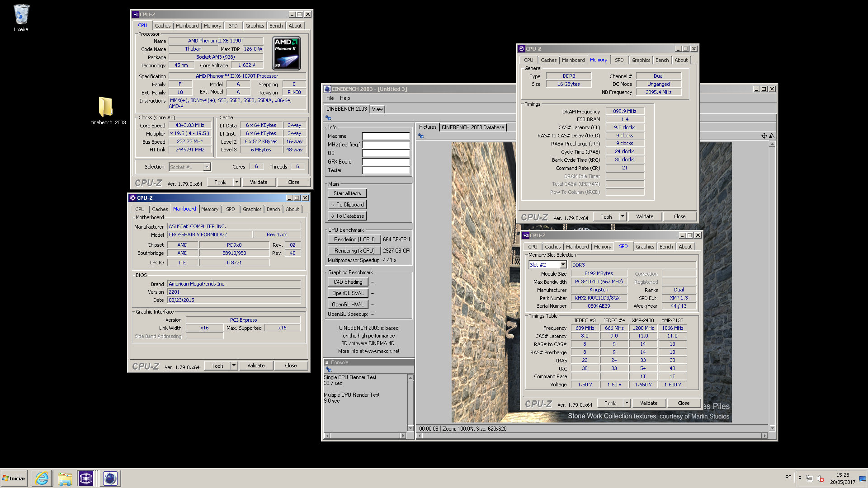The image size is (868, 488).
Task: Click the CPU-Z title bar icon in the Mainboard window
Action: click(x=133, y=198)
